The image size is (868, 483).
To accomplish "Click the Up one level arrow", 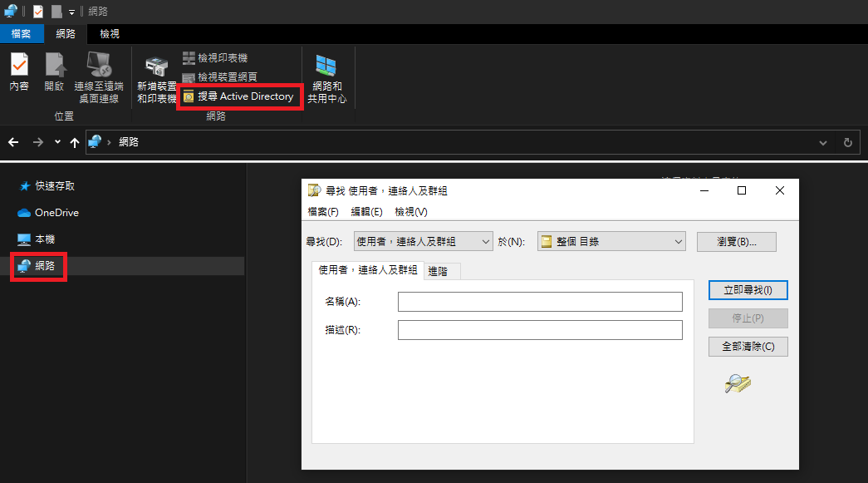I will point(75,142).
